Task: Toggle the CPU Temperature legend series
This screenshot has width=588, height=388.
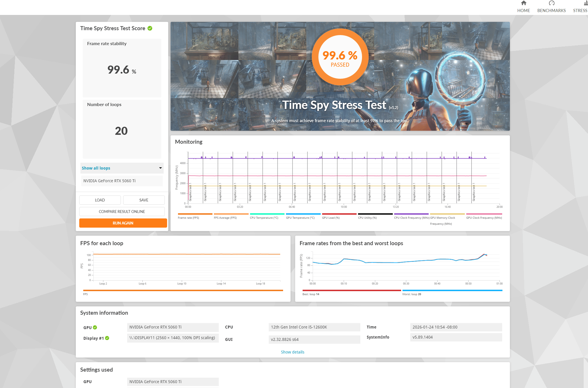Action: point(267,216)
